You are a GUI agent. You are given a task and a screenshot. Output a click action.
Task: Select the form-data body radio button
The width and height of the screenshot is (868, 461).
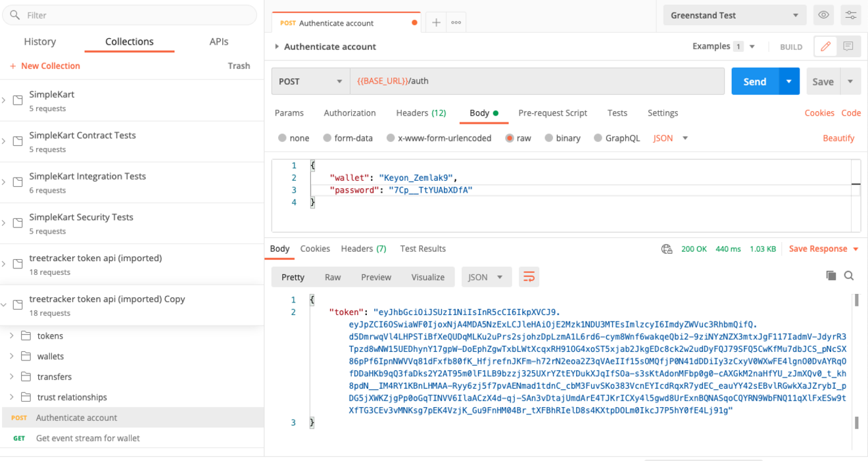(x=327, y=138)
